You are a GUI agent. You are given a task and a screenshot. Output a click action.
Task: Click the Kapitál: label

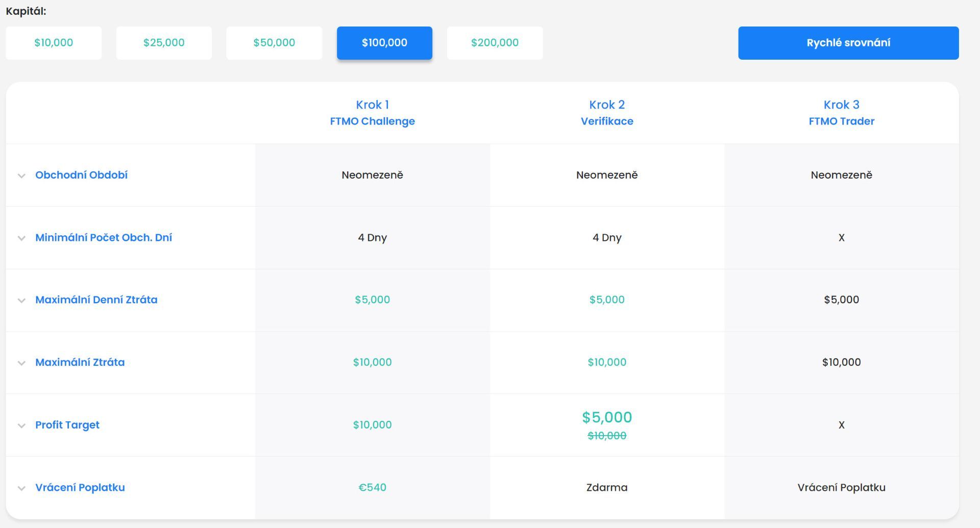[x=26, y=11]
